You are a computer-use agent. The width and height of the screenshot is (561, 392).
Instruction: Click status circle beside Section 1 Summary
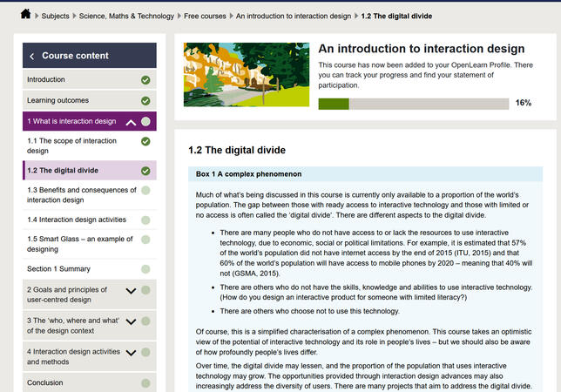[145, 269]
